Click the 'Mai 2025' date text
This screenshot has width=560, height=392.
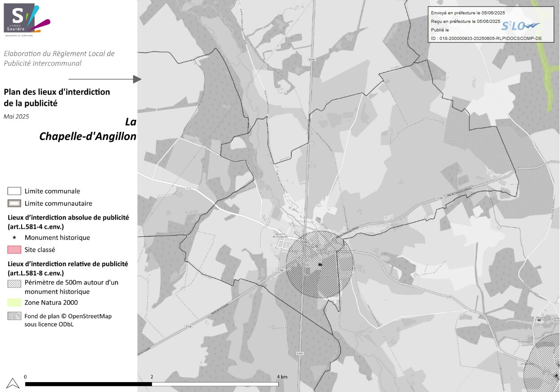16,116
